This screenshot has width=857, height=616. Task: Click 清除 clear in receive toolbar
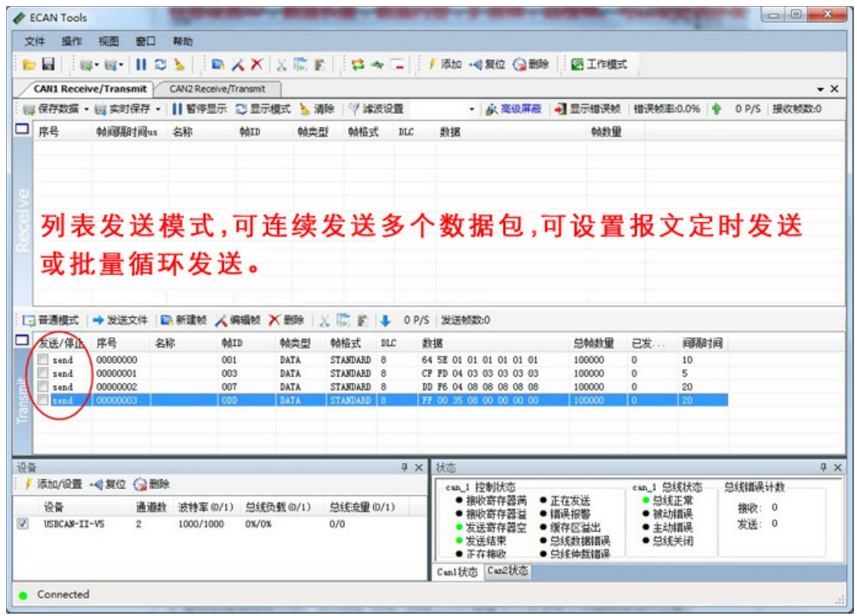click(316, 109)
